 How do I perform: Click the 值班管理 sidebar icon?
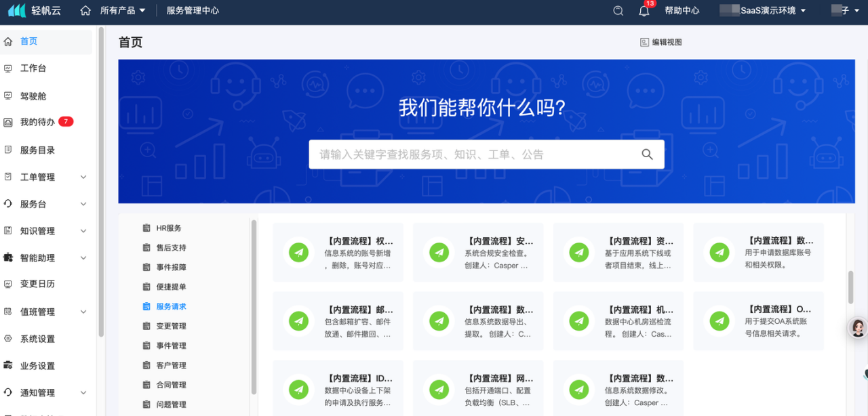8,312
